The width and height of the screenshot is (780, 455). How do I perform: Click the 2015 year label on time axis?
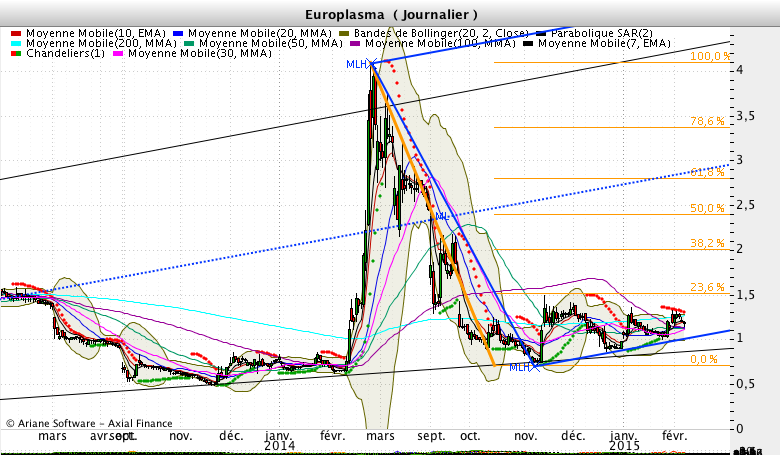[624, 446]
